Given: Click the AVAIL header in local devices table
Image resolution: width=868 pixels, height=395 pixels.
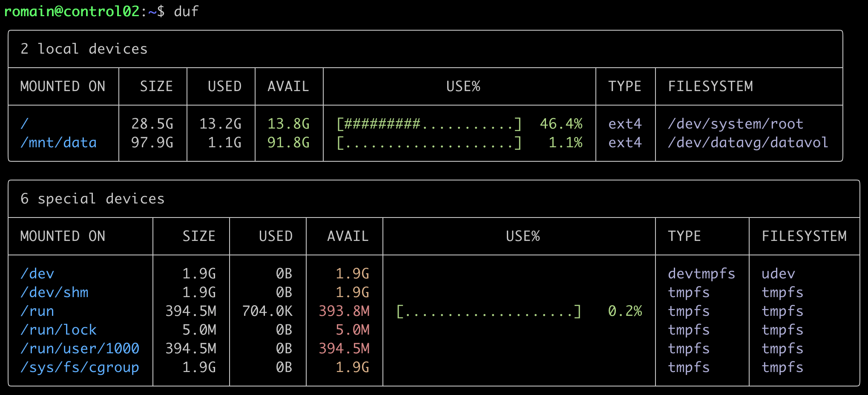Looking at the screenshot, I should pos(288,86).
